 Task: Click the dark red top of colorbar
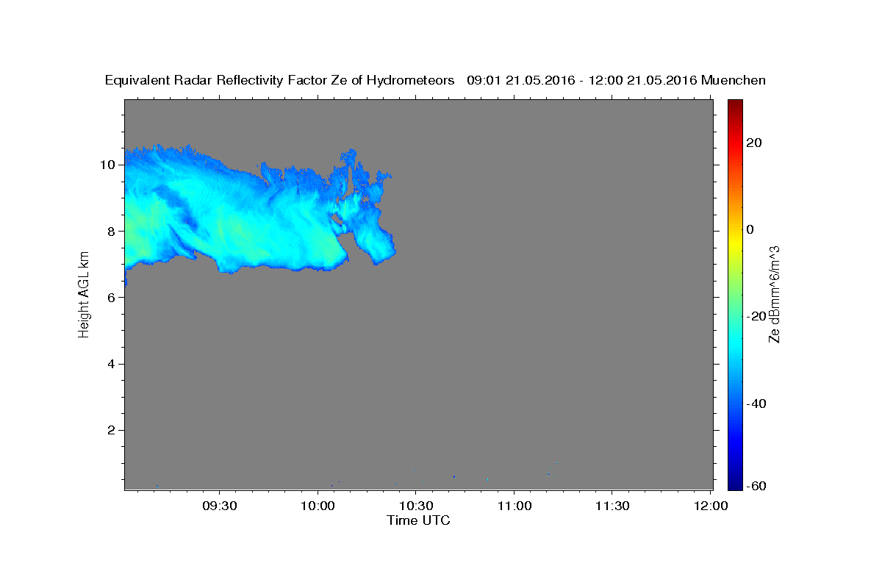coord(735,103)
